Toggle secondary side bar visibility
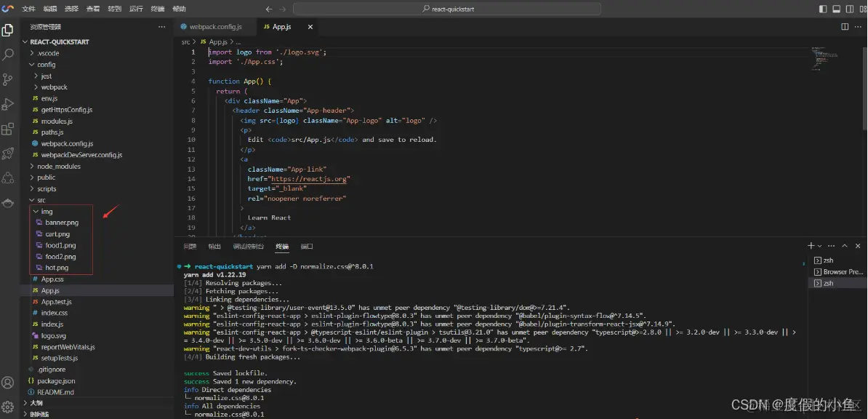The width and height of the screenshot is (868, 419). click(848, 9)
